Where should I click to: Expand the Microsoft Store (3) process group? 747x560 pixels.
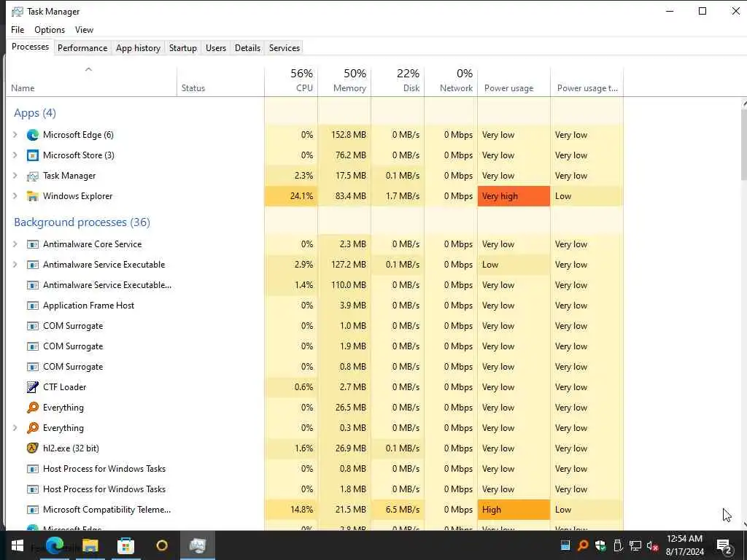(x=15, y=156)
